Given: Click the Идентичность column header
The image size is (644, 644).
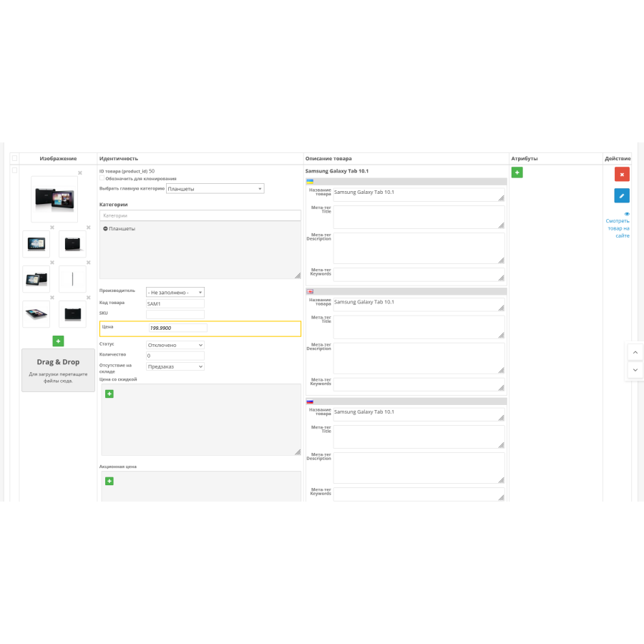Looking at the screenshot, I should pyautogui.click(x=119, y=159).
